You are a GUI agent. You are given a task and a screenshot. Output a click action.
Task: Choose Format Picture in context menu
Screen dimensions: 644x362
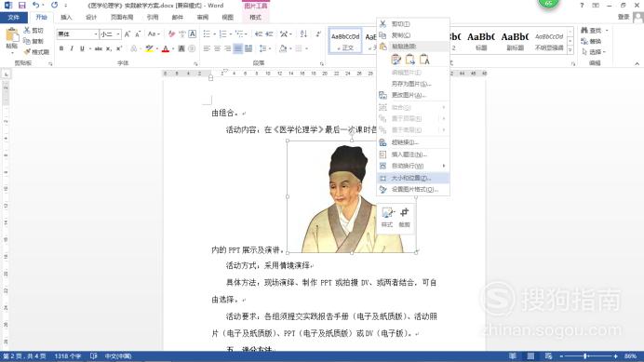click(x=413, y=190)
